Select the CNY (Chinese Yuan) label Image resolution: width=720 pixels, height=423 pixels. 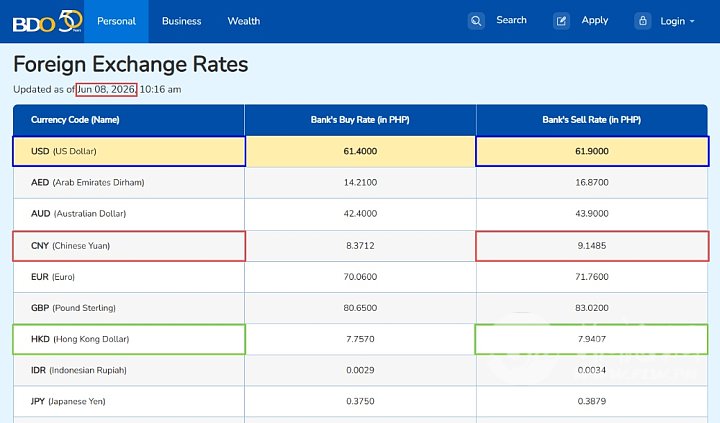pos(71,246)
